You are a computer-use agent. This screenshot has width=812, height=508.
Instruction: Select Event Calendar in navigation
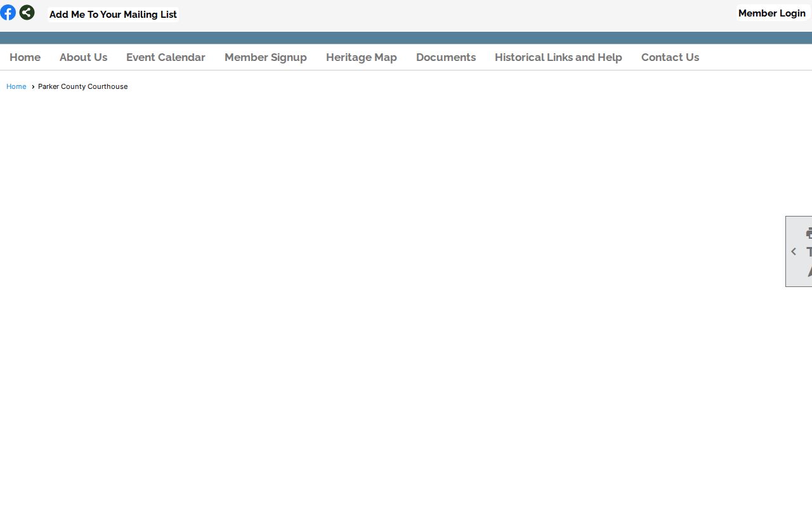click(166, 57)
